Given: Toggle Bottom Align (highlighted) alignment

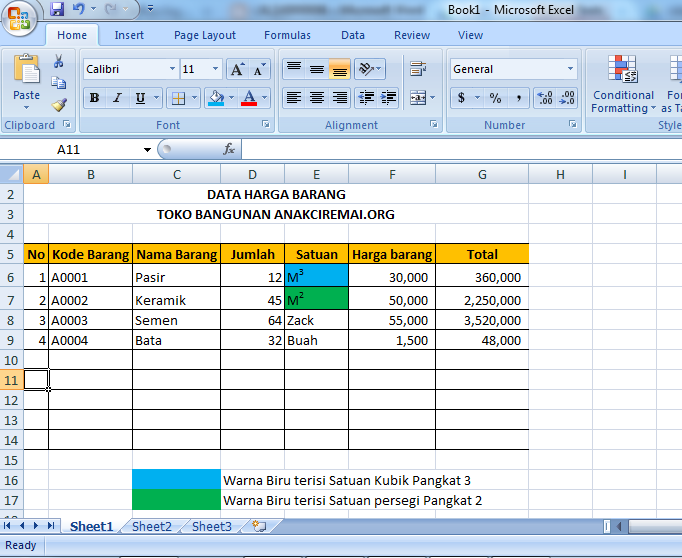Looking at the screenshot, I should (x=339, y=69).
